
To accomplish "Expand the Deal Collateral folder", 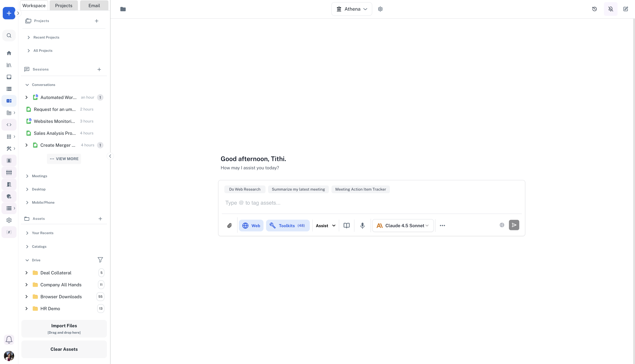I will tap(26, 273).
